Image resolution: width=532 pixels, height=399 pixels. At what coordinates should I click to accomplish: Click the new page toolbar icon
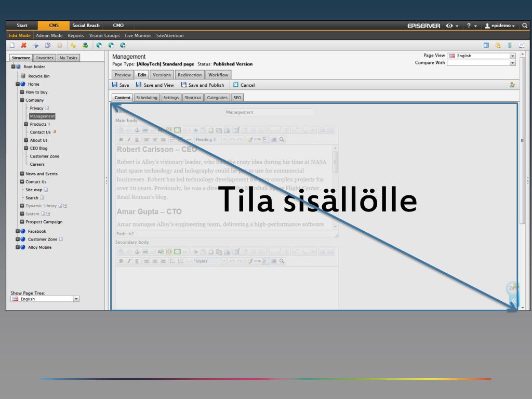coord(12,45)
